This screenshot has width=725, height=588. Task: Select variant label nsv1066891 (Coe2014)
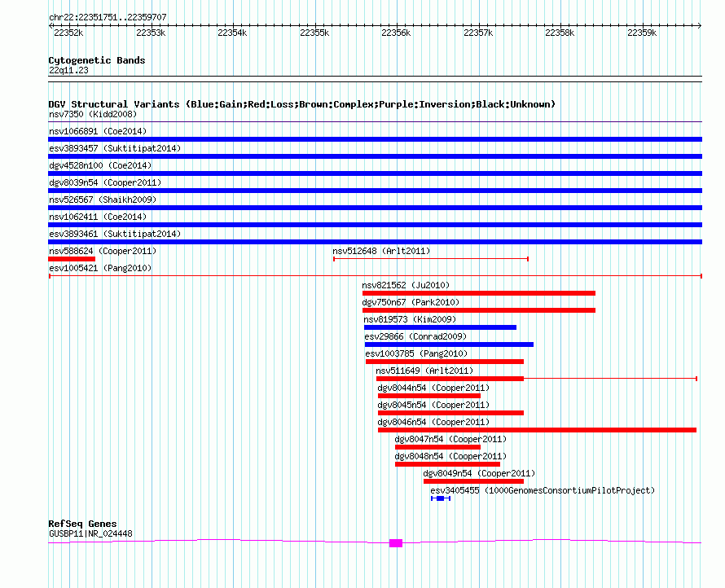point(98,131)
